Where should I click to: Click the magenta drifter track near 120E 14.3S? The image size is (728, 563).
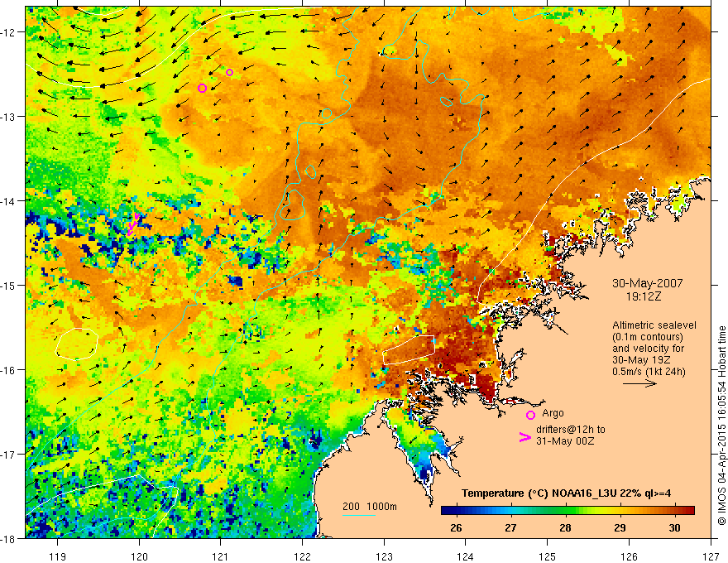133,224
